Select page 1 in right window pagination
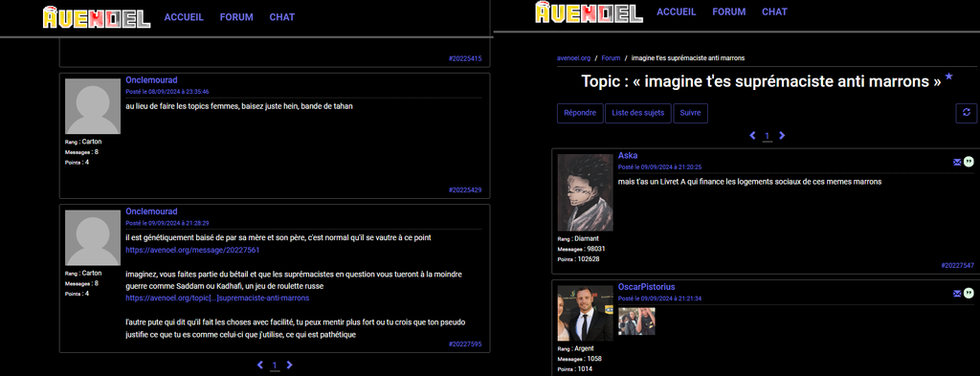This screenshot has width=980, height=376. [x=767, y=136]
